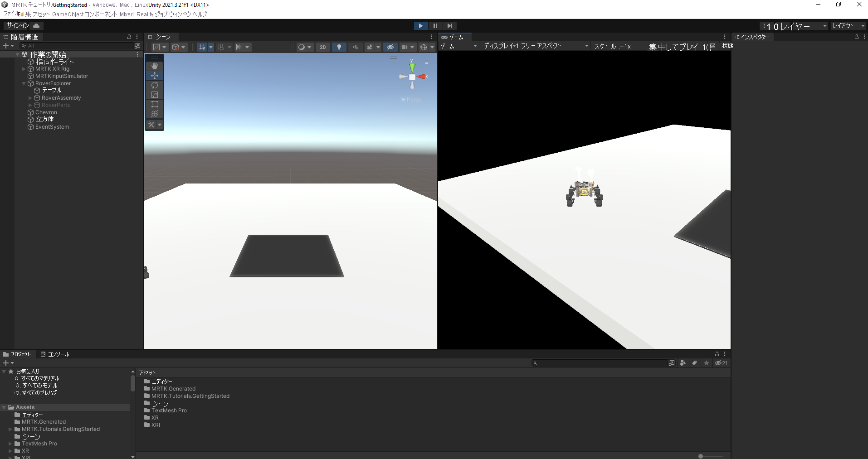Open the ウィンドウ menu
The height and width of the screenshot is (459, 868).
(180, 14)
